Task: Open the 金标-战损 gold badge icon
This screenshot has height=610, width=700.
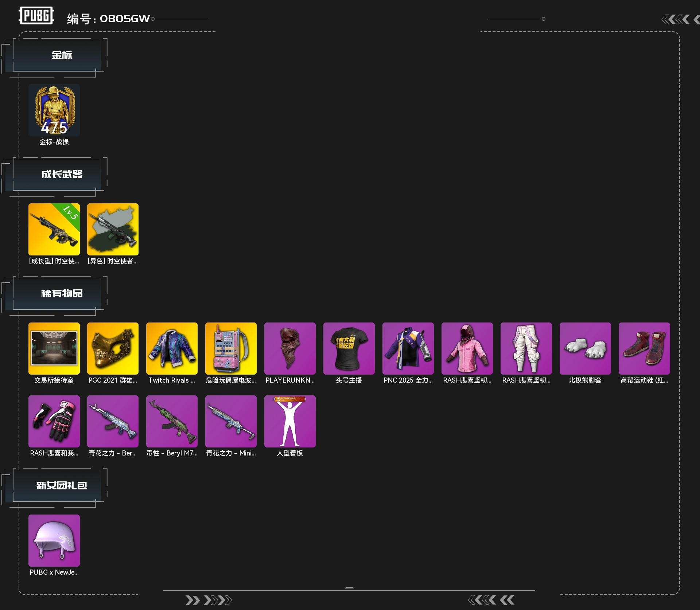Action: [x=54, y=110]
